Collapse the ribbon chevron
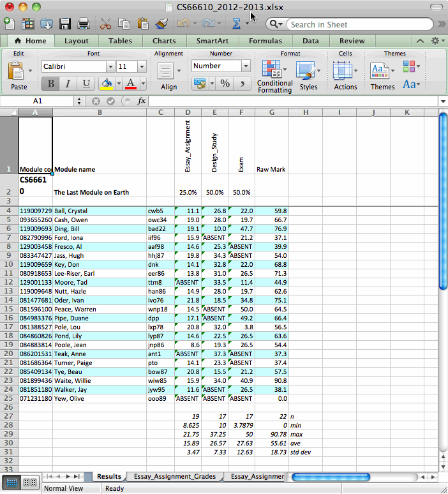This screenshot has height=494, width=448. click(420, 41)
